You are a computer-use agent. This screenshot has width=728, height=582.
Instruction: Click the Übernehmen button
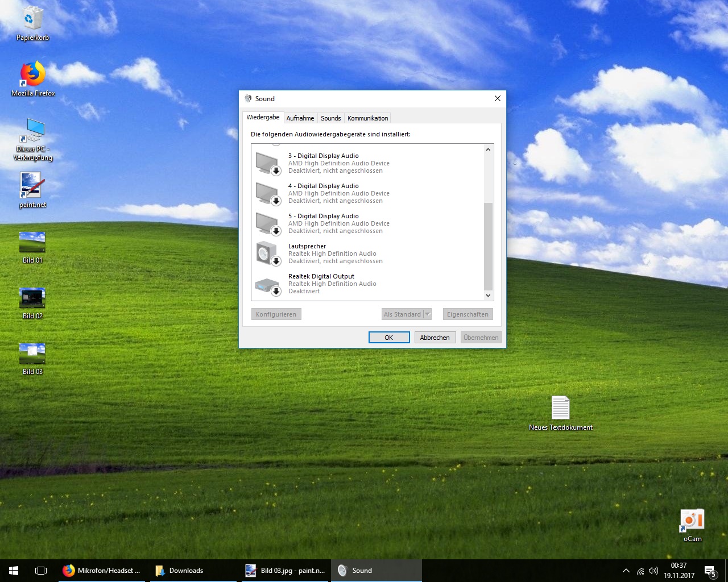(x=481, y=338)
